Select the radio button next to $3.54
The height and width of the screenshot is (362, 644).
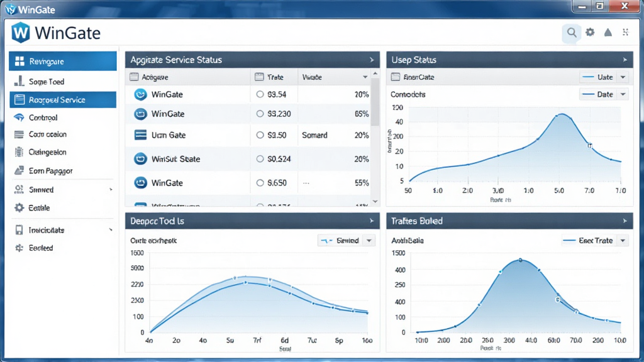point(260,94)
